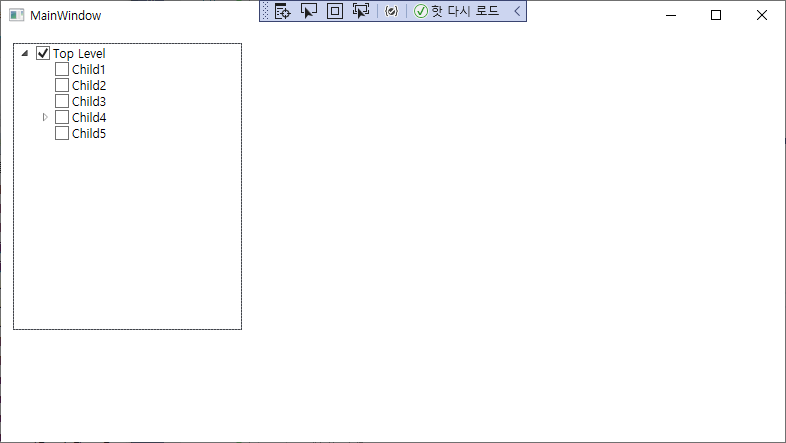
Task: Click the green Hot Reload checkmark icon
Action: (421, 11)
